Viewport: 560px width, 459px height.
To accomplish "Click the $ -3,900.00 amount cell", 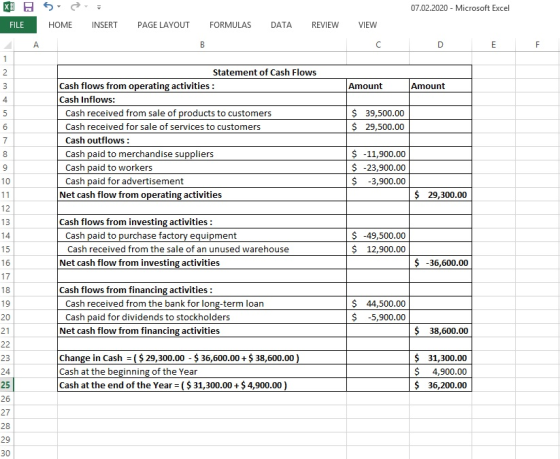I will tap(378, 181).
